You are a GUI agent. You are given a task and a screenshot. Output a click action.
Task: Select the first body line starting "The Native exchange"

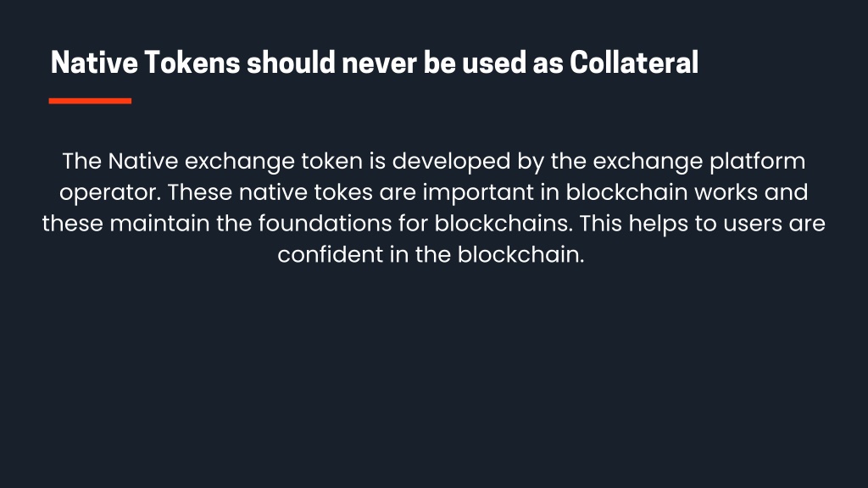coord(433,162)
